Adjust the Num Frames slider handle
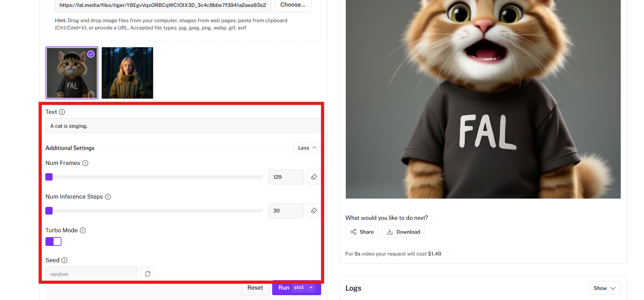 coord(49,177)
